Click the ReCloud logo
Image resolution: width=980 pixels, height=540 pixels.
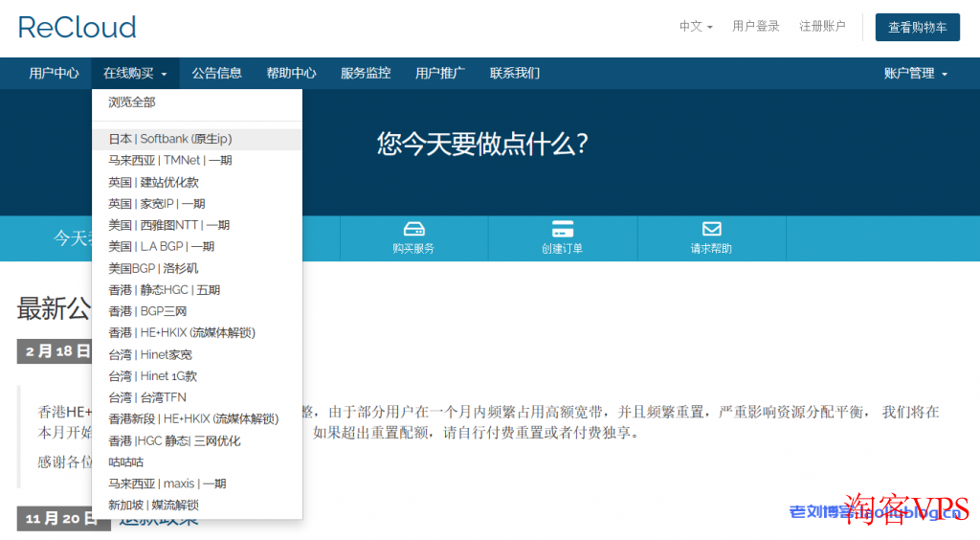[x=77, y=28]
